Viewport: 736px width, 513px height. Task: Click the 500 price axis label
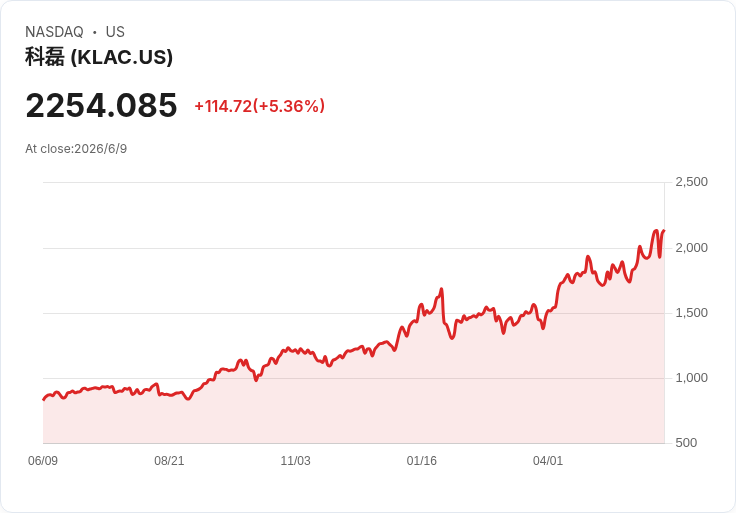point(686,442)
